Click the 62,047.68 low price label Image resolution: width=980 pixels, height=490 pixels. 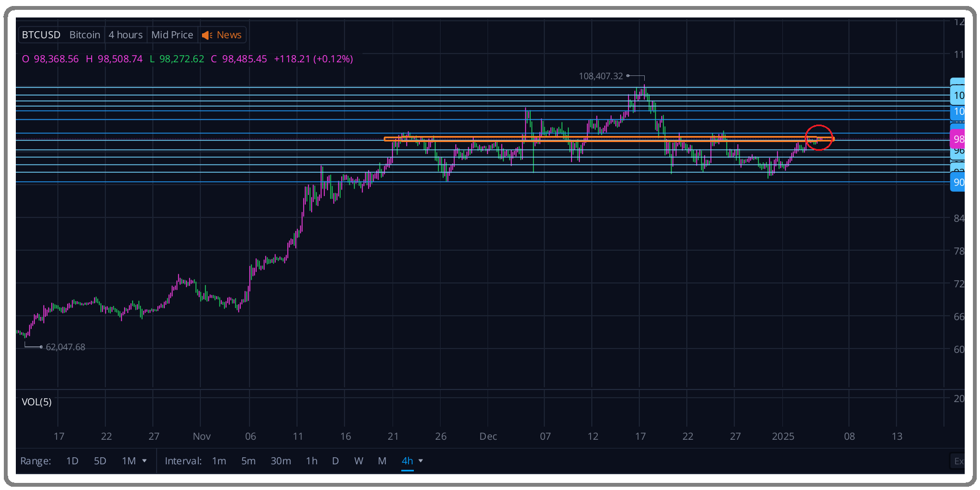click(x=66, y=347)
